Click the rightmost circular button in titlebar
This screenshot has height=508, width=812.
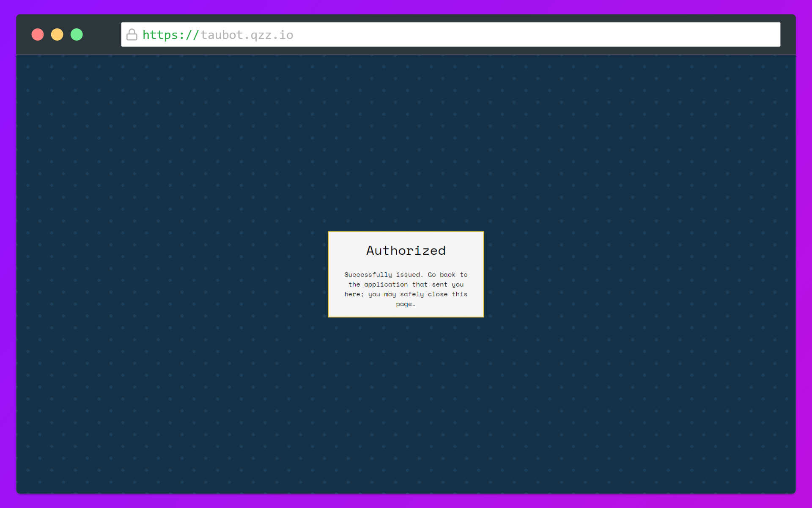coord(77,34)
